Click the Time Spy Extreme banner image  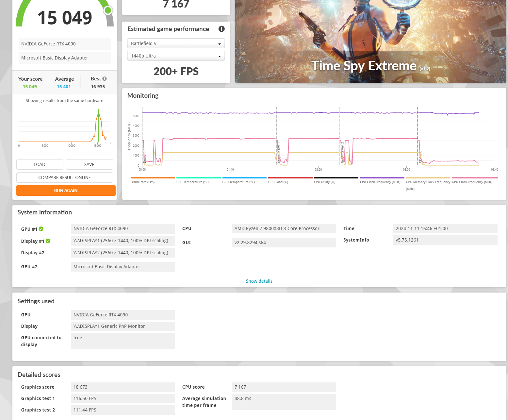tap(371, 42)
